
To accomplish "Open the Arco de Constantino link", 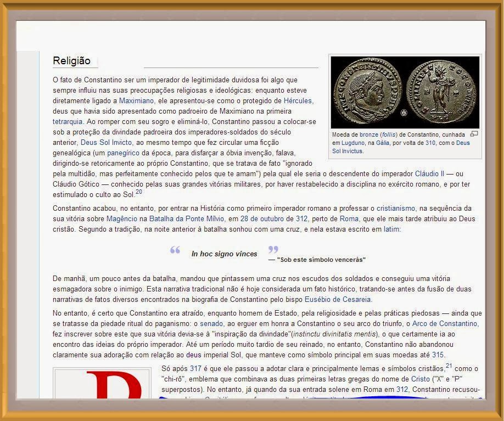I will point(445,324).
